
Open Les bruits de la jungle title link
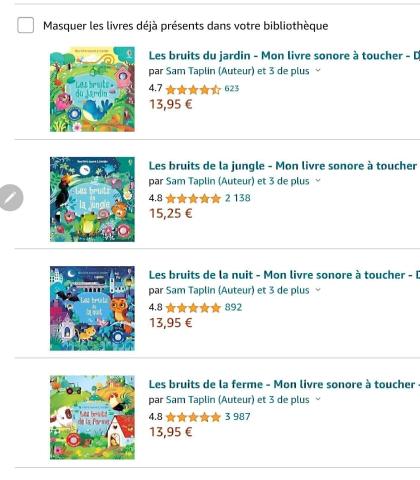coord(284,166)
